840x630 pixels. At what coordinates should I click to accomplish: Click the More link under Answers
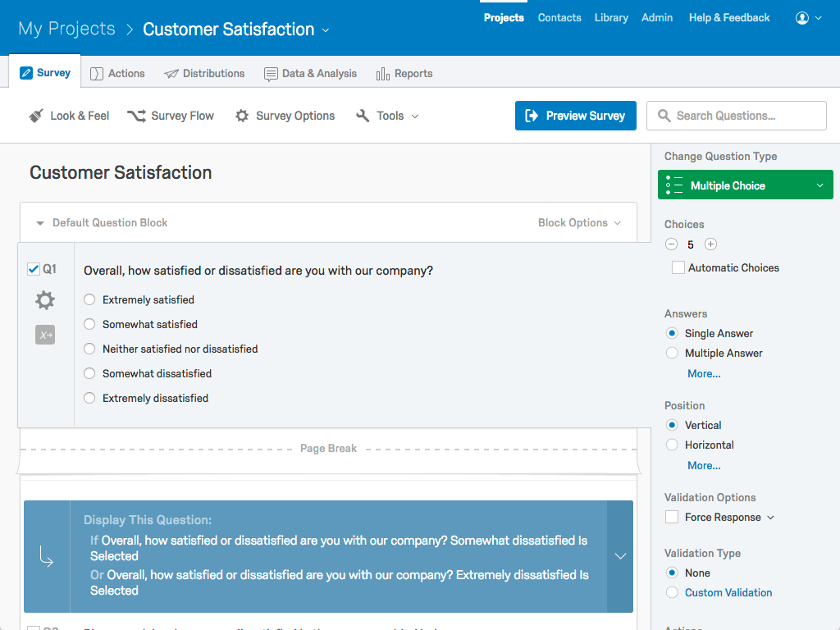(x=703, y=373)
